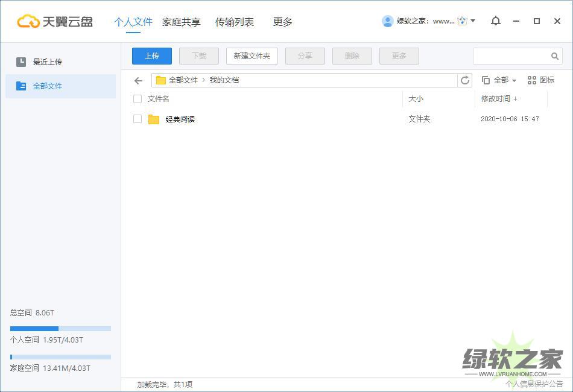Click inside the search input field
Viewport: 573px width, 392px height.
pyautogui.click(x=510, y=56)
